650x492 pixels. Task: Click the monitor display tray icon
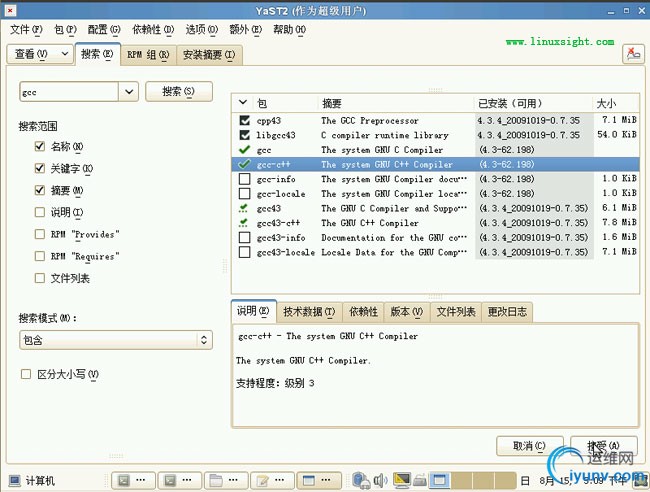[401, 480]
